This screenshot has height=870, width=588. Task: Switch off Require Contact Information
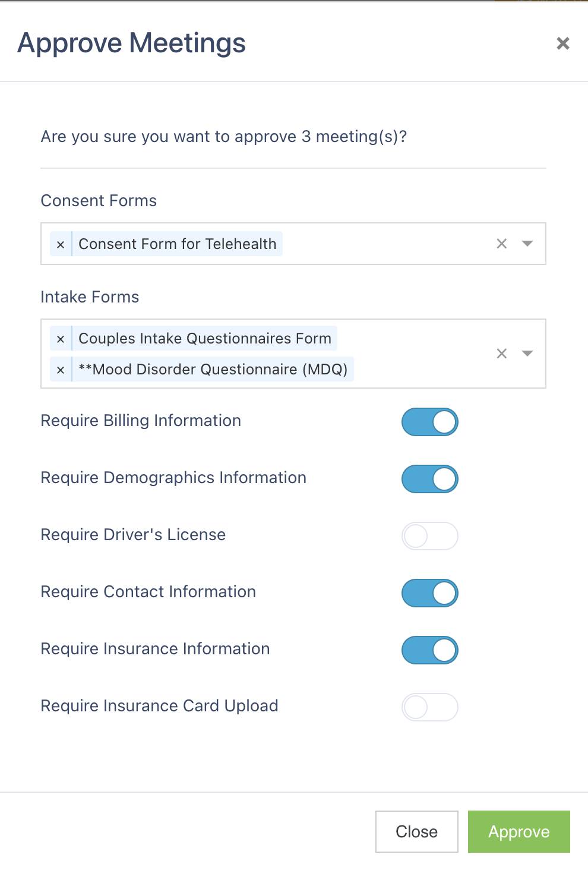tap(430, 593)
